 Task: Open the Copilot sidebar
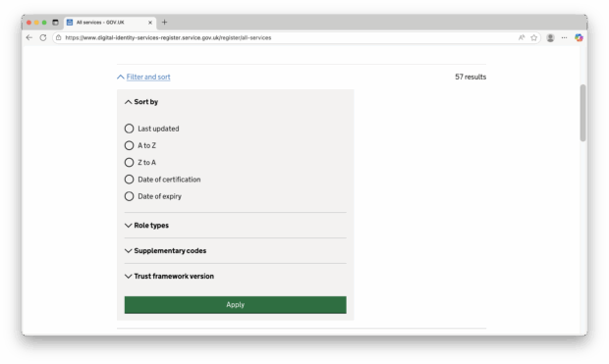(x=580, y=37)
